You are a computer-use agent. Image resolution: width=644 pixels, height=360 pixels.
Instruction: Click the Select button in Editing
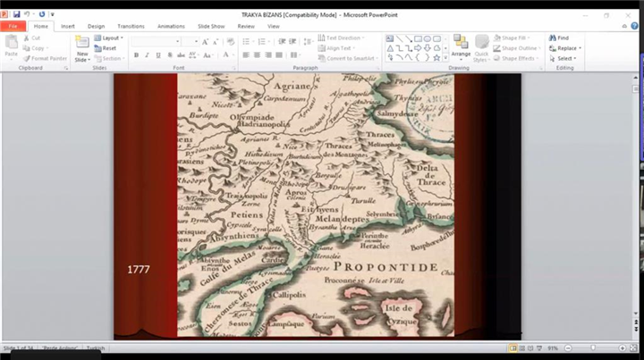[563, 58]
